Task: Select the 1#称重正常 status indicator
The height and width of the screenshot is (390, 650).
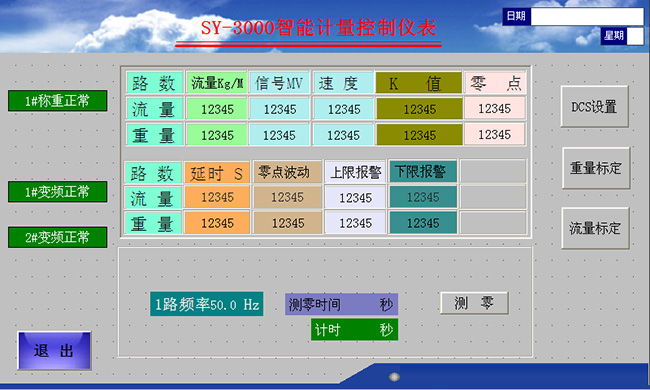Action: point(58,101)
